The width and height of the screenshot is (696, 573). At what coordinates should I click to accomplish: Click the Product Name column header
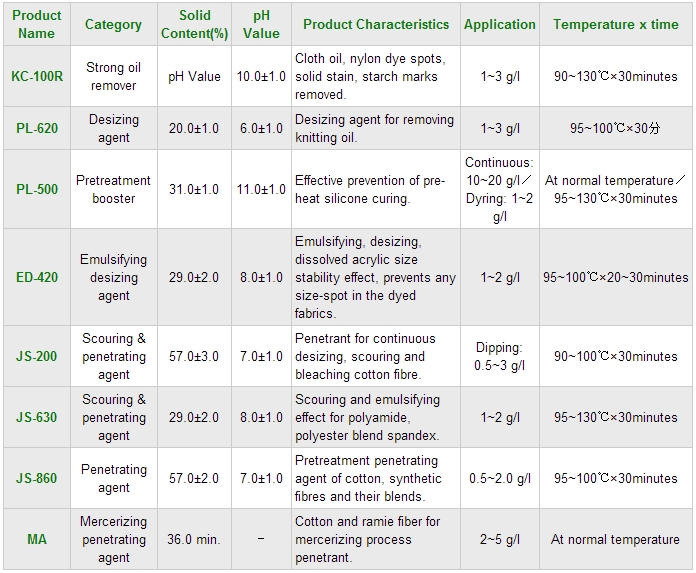37,24
